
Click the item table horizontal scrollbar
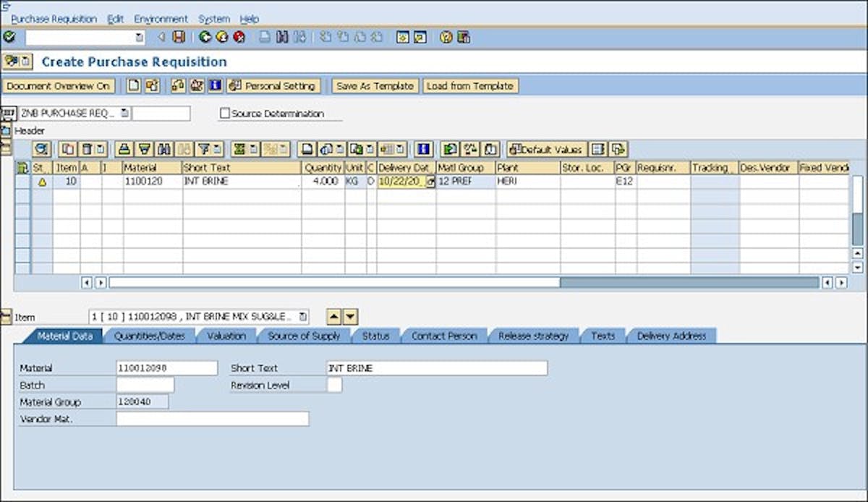click(333, 283)
